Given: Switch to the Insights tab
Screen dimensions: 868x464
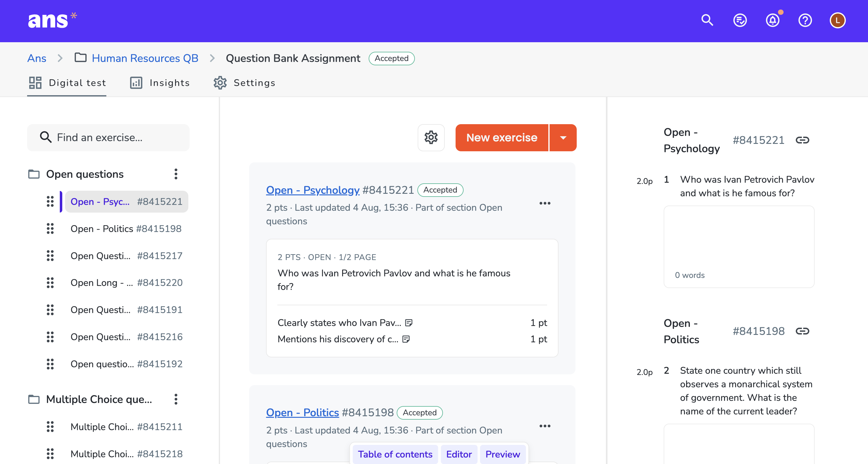Looking at the screenshot, I should tap(160, 83).
